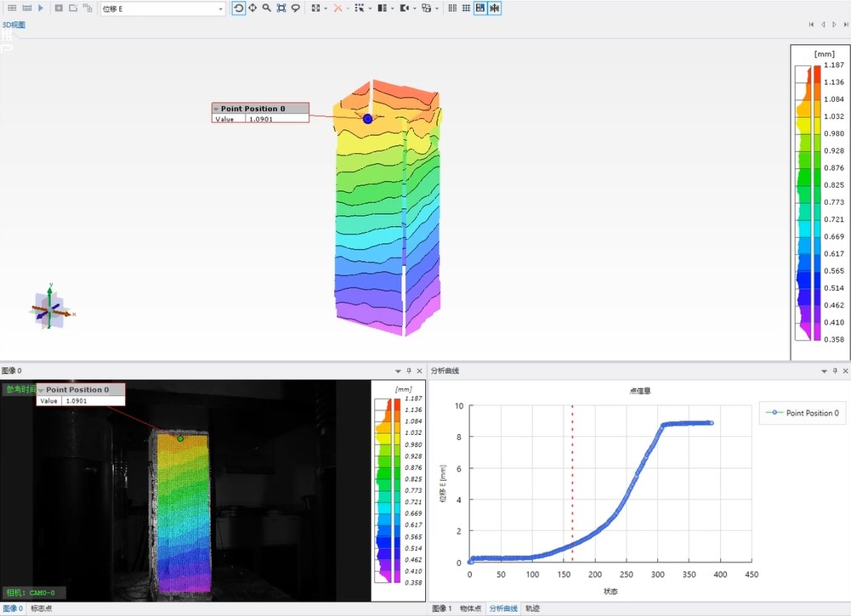This screenshot has height=616, width=851.
Task: Click the red X delete icon
Action: [x=338, y=8]
